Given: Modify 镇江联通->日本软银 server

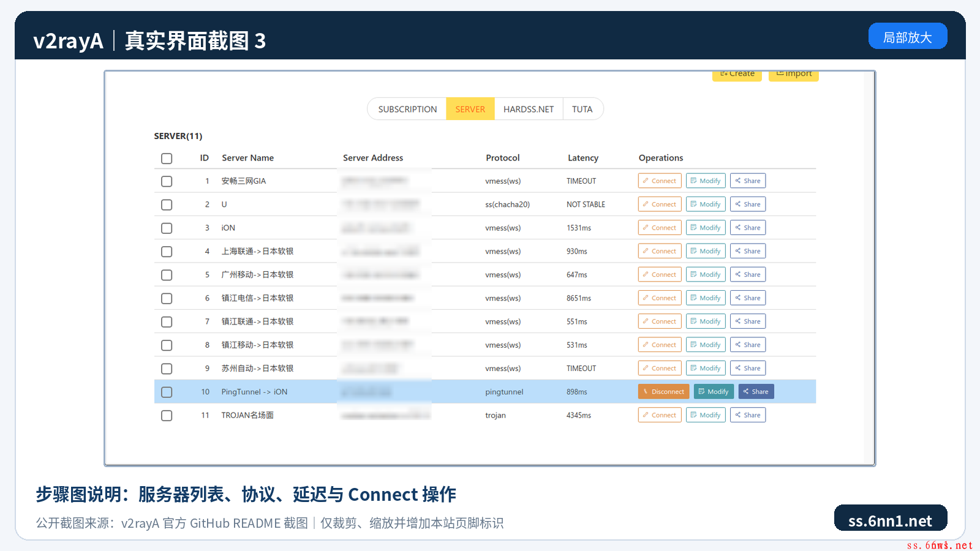Looking at the screenshot, I should click(706, 321).
